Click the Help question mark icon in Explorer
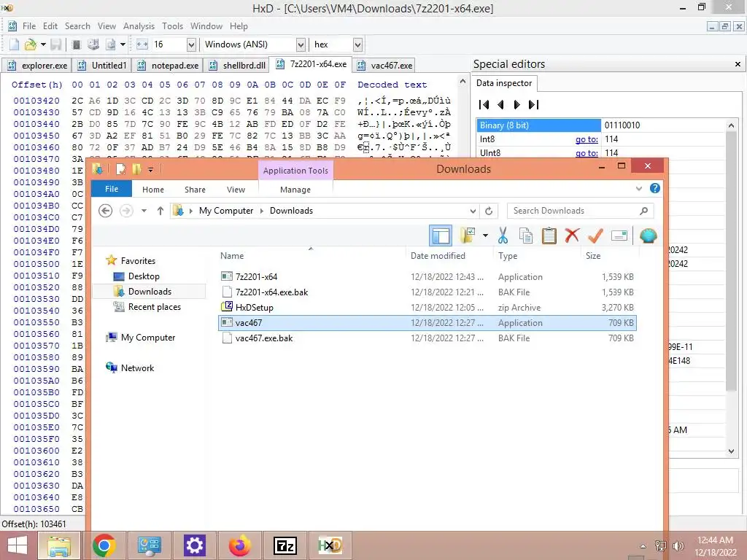Viewport: 747px width, 560px height. click(x=655, y=189)
